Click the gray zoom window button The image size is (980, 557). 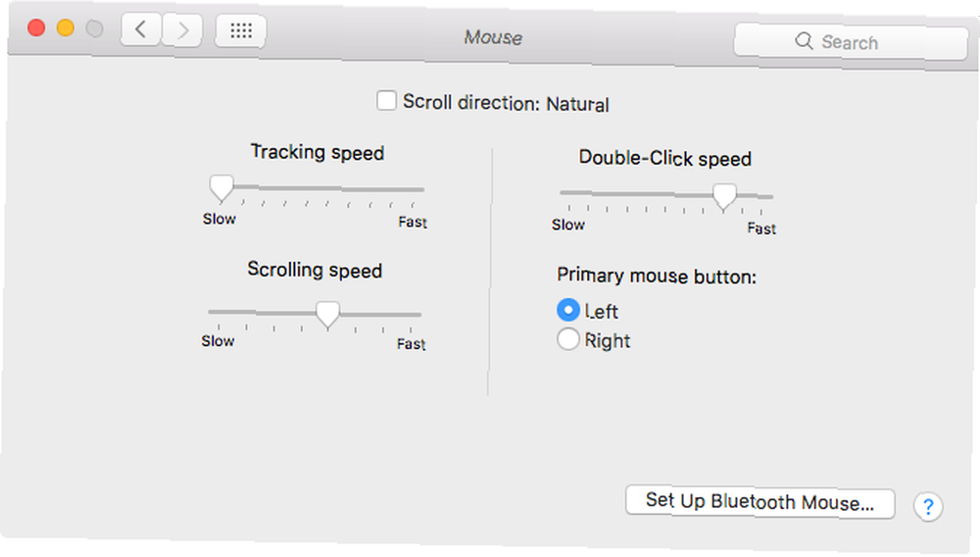(94, 28)
